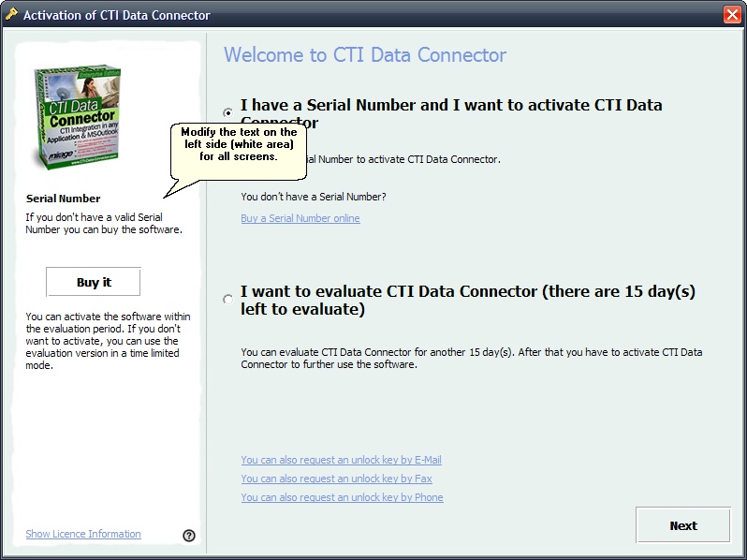Viewport: 747px width, 560px height.
Task: Open help via the question mark icon
Action: pos(189,535)
